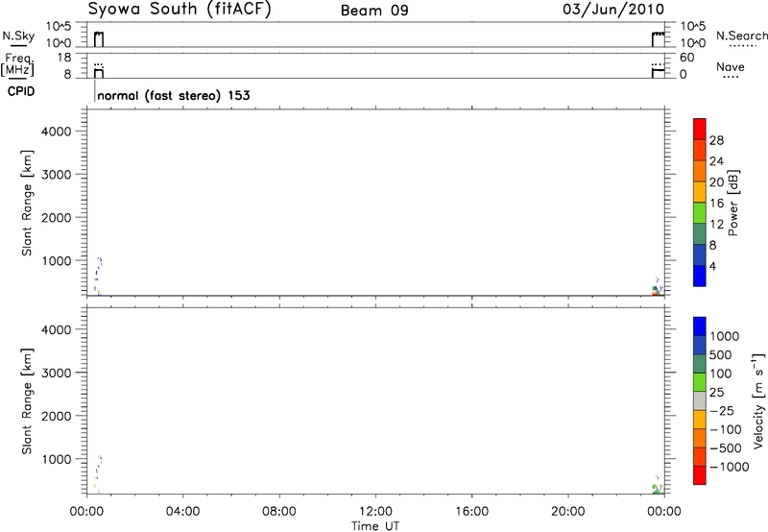768x532 pixels.
Task: Click Velocity colorbar value '-25'
Action: click(722, 411)
